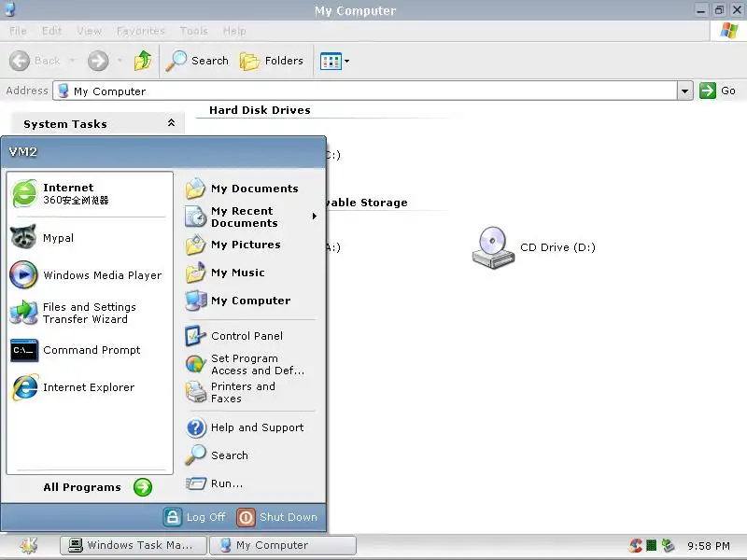Viewport: 747px width, 560px height.
Task: Click the system clock showing 9:58 PM
Action: coord(709,546)
